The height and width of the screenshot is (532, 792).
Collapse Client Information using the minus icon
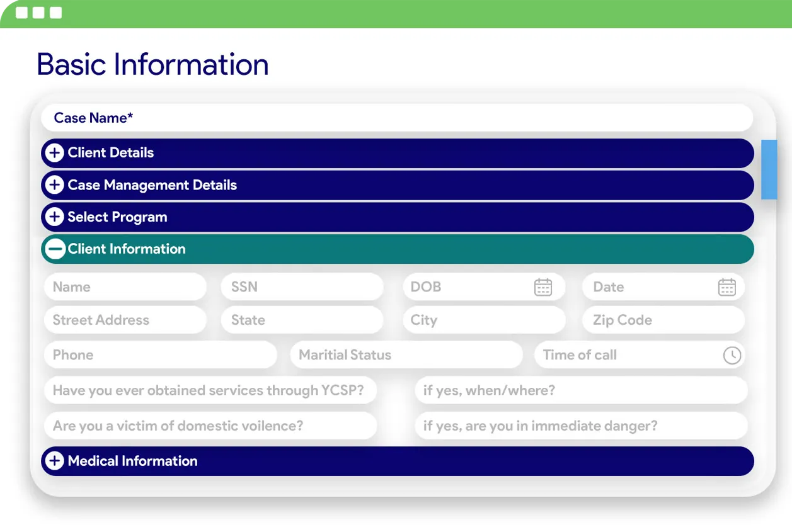click(55, 249)
